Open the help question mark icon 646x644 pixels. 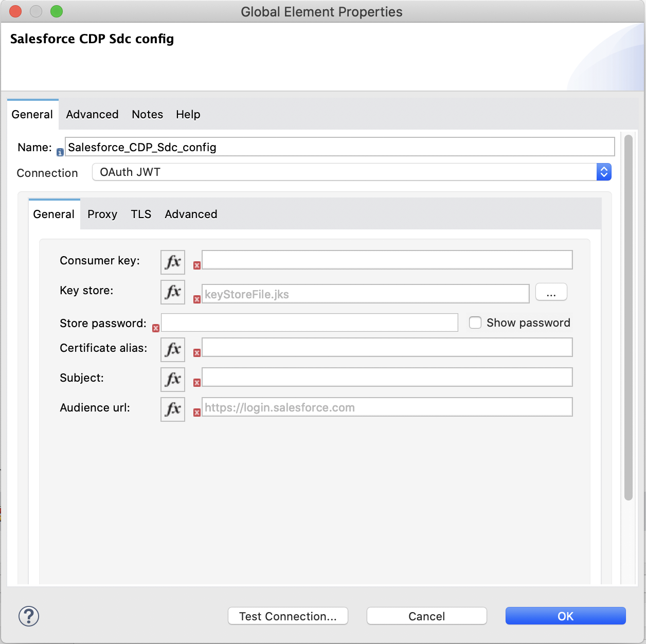tap(29, 616)
